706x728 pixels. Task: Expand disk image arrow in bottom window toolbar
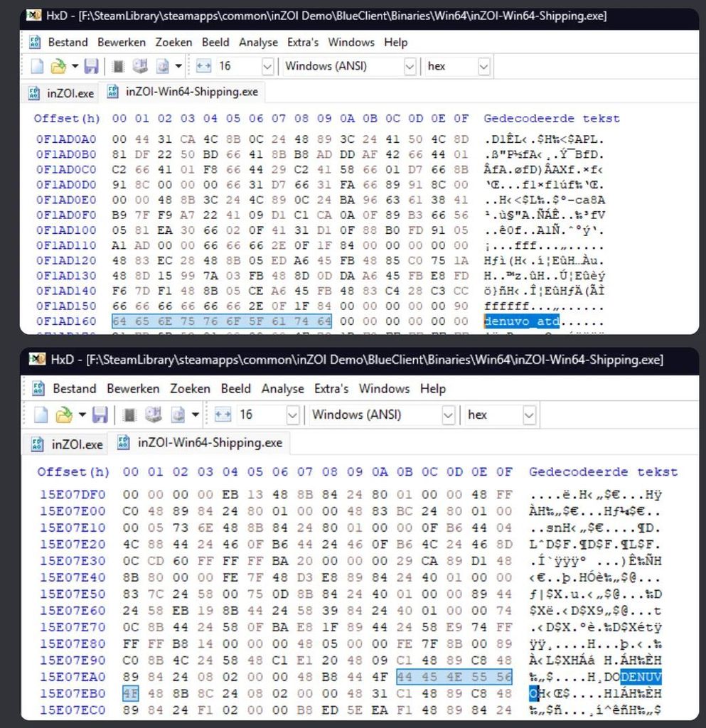click(x=196, y=414)
